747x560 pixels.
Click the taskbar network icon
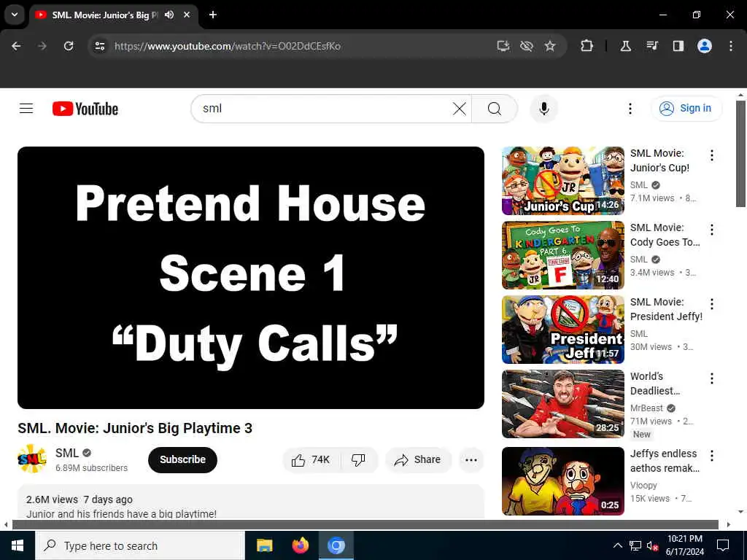pyautogui.click(x=635, y=545)
